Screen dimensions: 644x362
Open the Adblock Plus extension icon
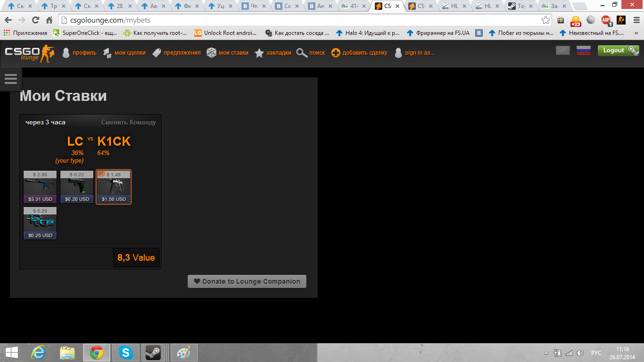606,20
